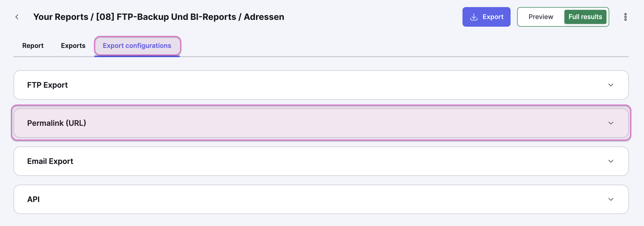Open the three-dot more options menu

pyautogui.click(x=625, y=17)
